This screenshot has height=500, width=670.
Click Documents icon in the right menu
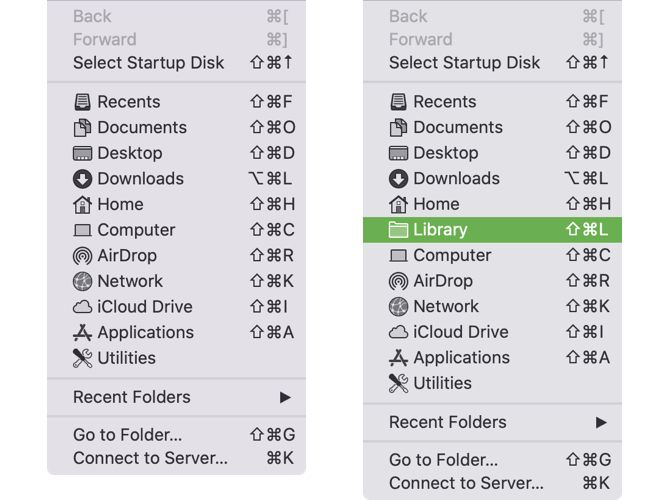point(398,128)
